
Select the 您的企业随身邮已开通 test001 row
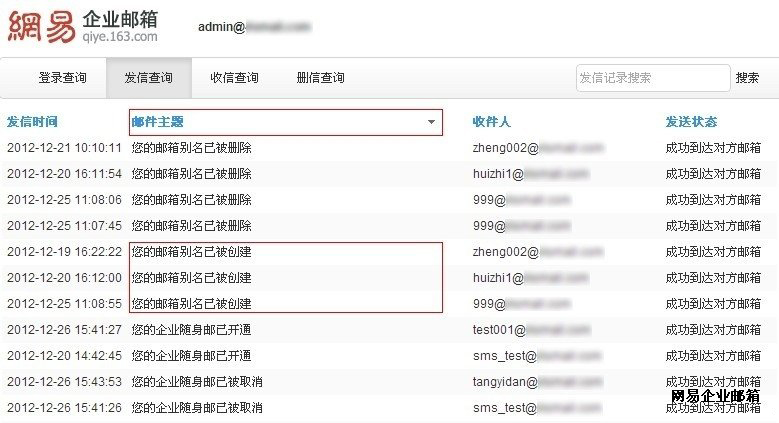pos(388,330)
